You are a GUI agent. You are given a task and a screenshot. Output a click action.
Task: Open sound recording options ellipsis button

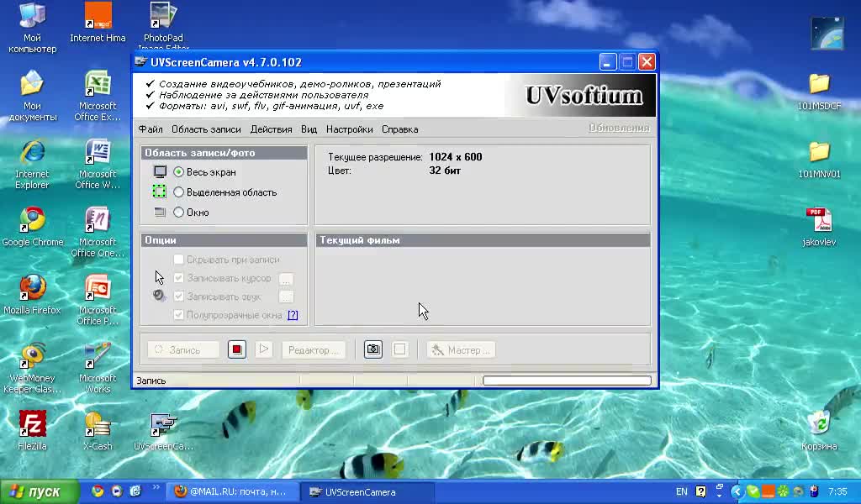(286, 297)
